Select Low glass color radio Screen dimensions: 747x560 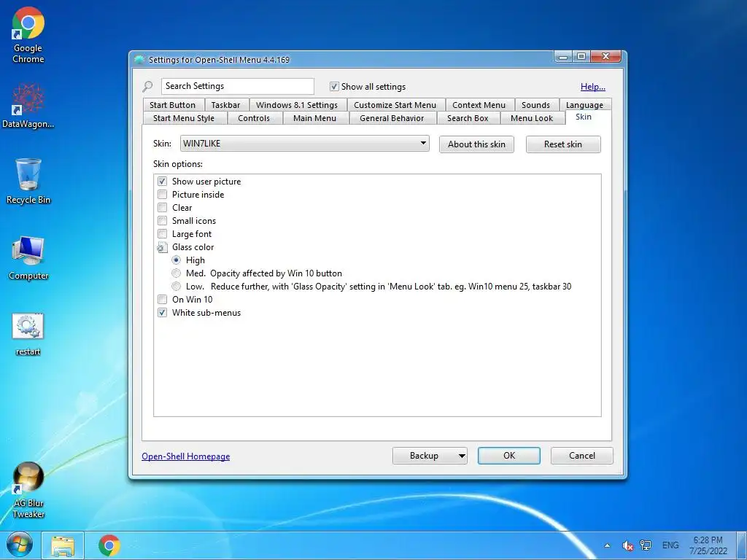[177, 286]
